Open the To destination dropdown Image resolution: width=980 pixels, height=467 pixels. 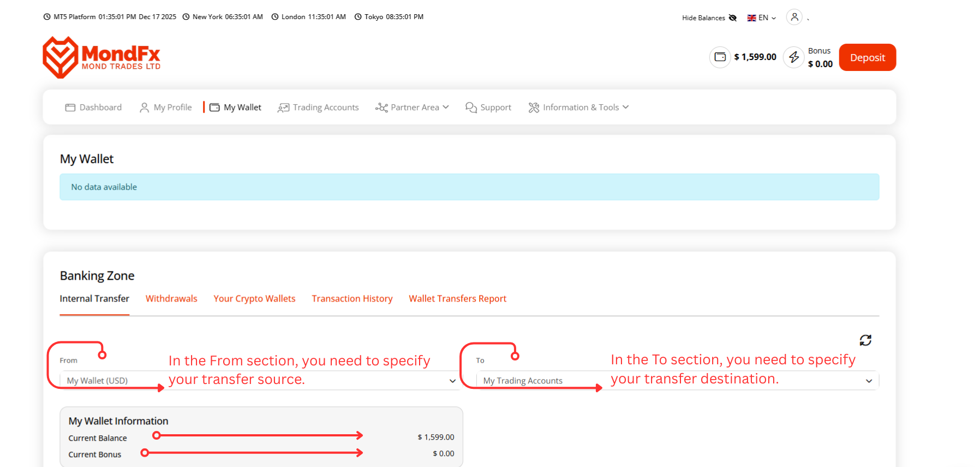point(677,381)
